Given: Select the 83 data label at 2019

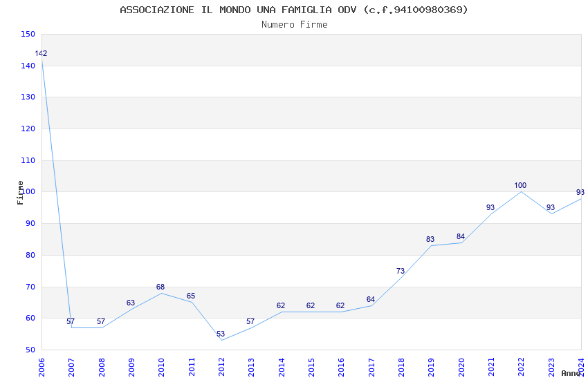Looking at the screenshot, I should [x=430, y=239].
